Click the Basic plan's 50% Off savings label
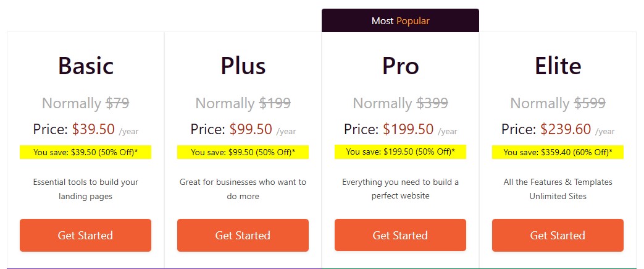Image resolution: width=644 pixels, height=269 pixels. pyautogui.click(x=85, y=152)
